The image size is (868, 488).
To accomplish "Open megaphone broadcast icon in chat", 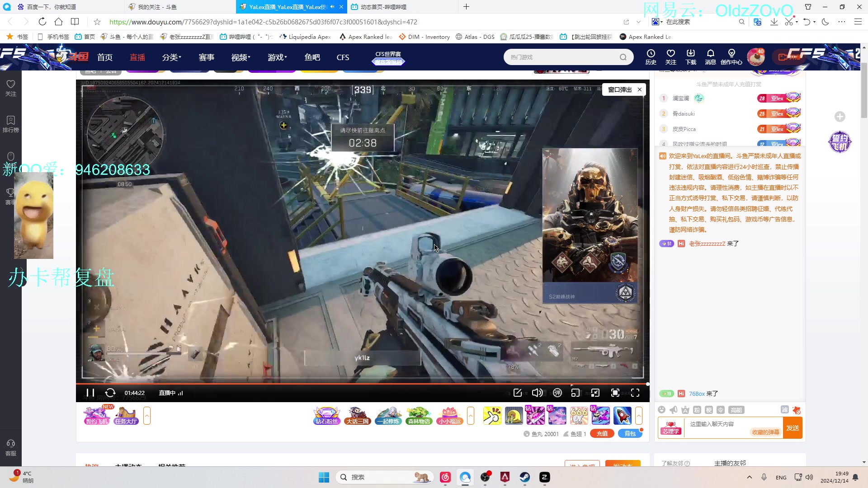I will 674,410.
